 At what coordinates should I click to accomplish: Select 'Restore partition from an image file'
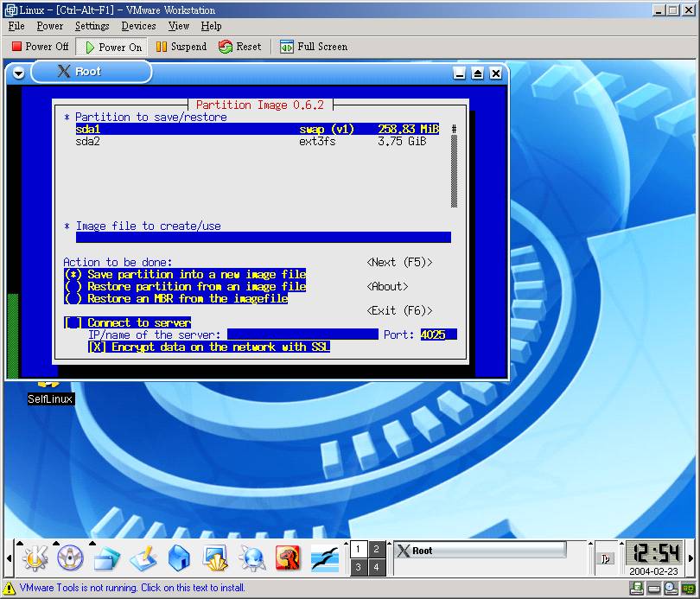coord(185,286)
